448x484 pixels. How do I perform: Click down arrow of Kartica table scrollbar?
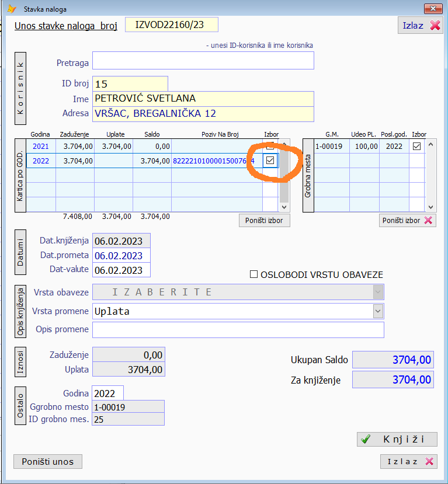pyautogui.click(x=284, y=207)
